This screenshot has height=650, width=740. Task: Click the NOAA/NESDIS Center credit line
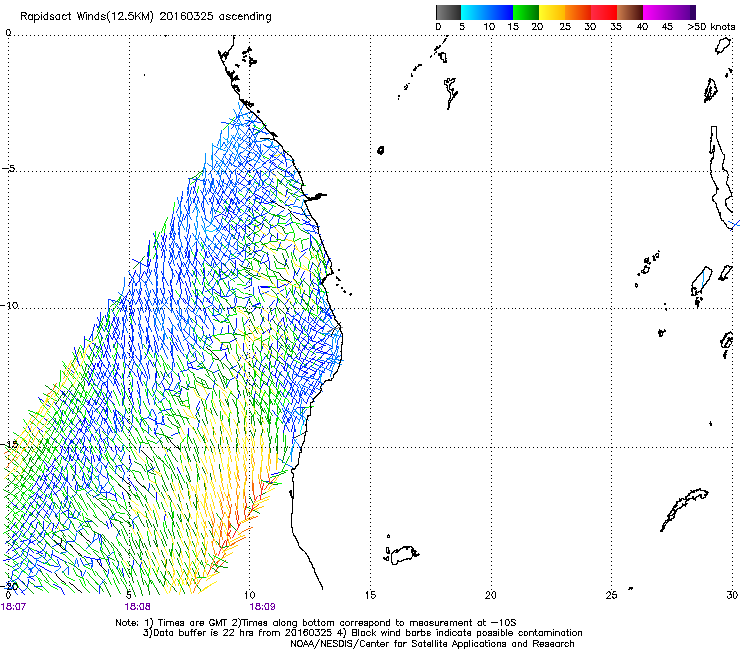(432, 644)
